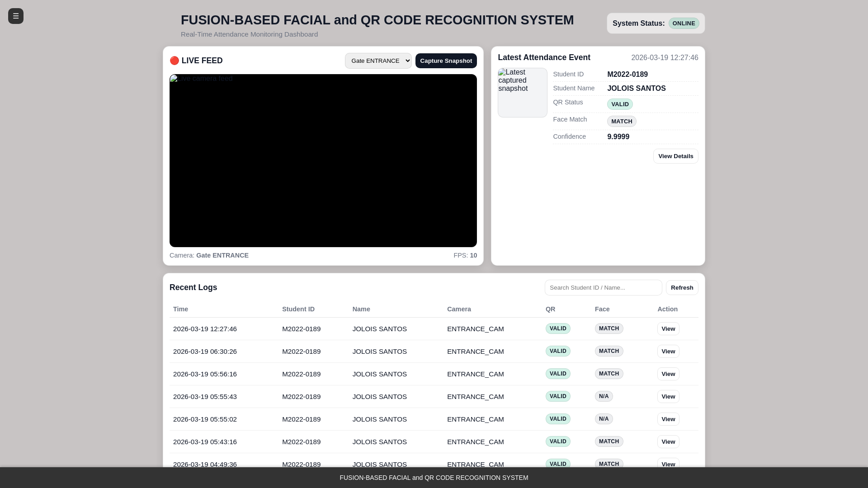
Task: Click the ONLINE system status badge
Action: pyautogui.click(x=684, y=23)
